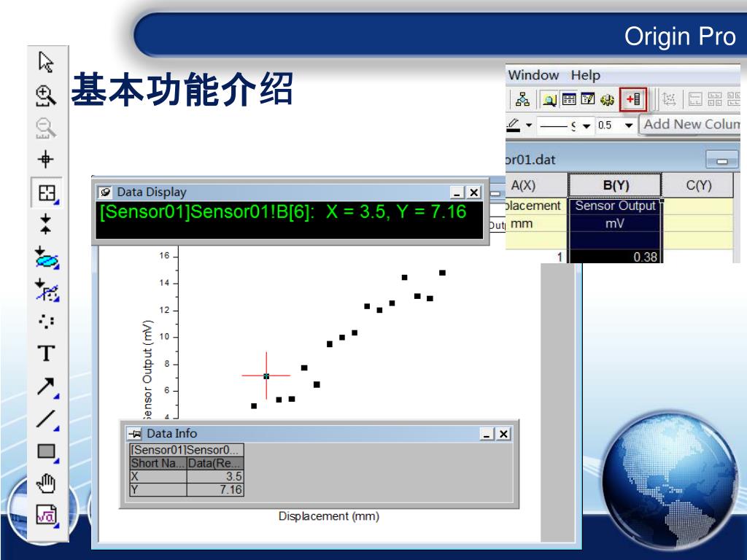
Task: Click the Y axis tick label 16
Action: coord(164,256)
